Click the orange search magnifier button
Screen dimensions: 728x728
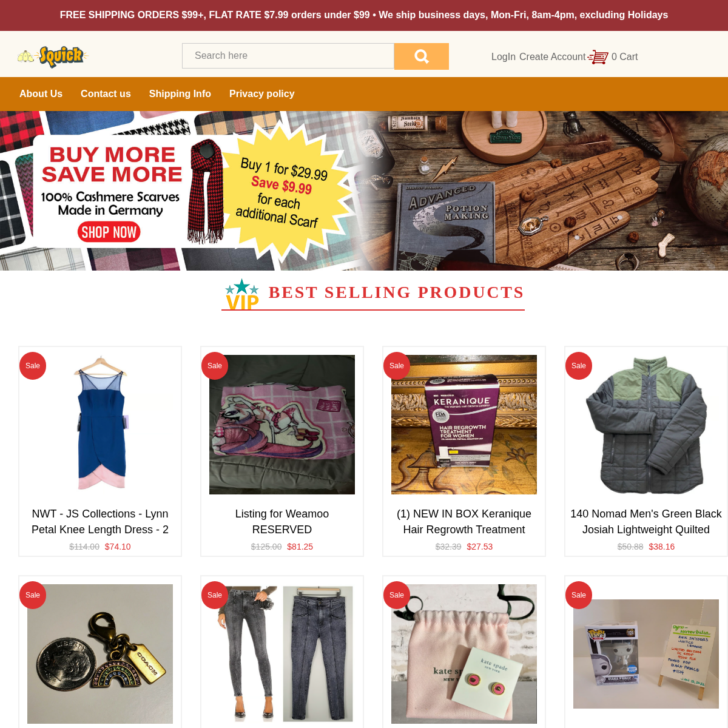tap(421, 56)
